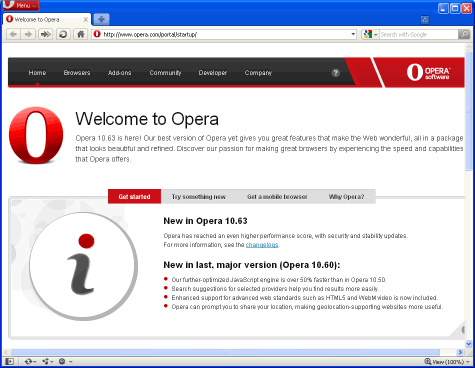Click the vertical scrollbar down arrow
This screenshot has width=475, height=368.
(x=469, y=343)
